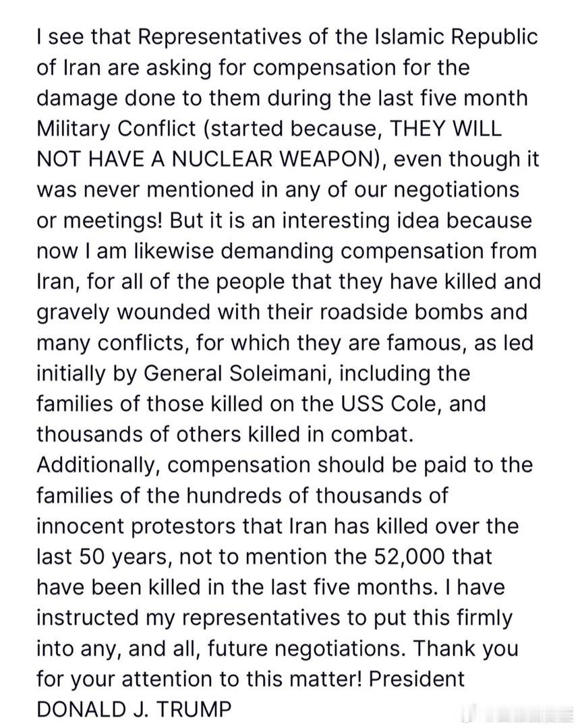Screen dimensions: 580x728
Task: Click the words "Islamic Republic" in the first line
Action: pos(456,37)
